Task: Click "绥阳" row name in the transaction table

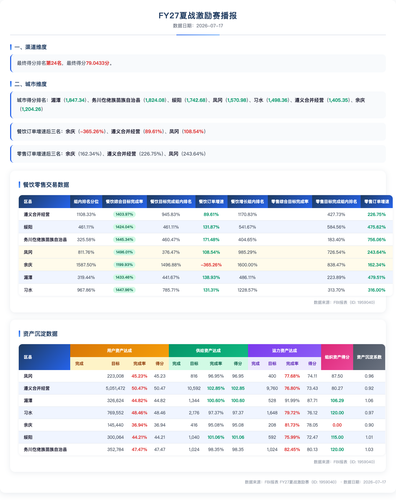Action: pyautogui.click(x=28, y=227)
